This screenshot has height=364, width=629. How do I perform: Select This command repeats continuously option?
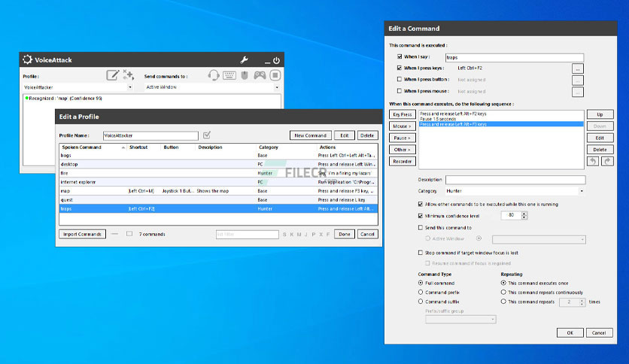click(503, 293)
